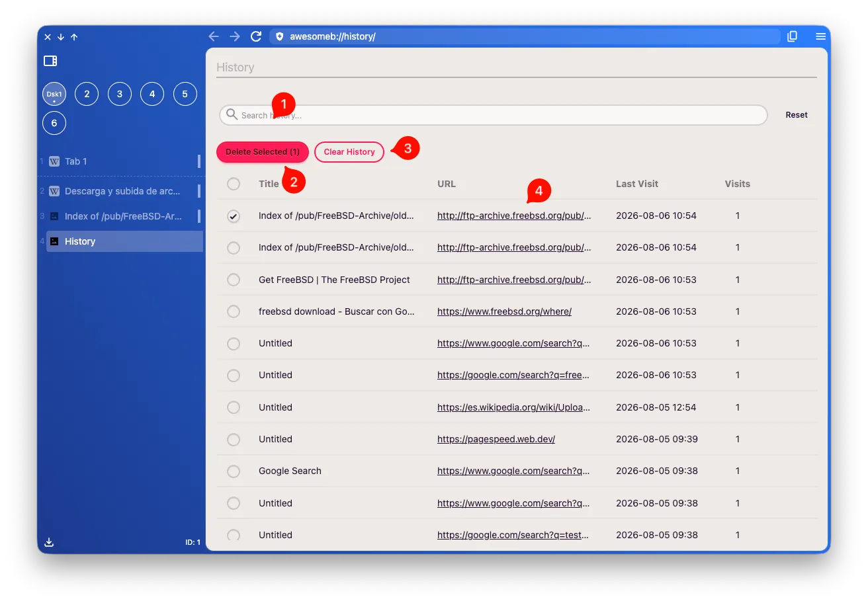Viewport: 868px width, 603px height.
Task: Open the Index of /pub/FreeBSD-Ar... tab
Action: pyautogui.click(x=124, y=216)
